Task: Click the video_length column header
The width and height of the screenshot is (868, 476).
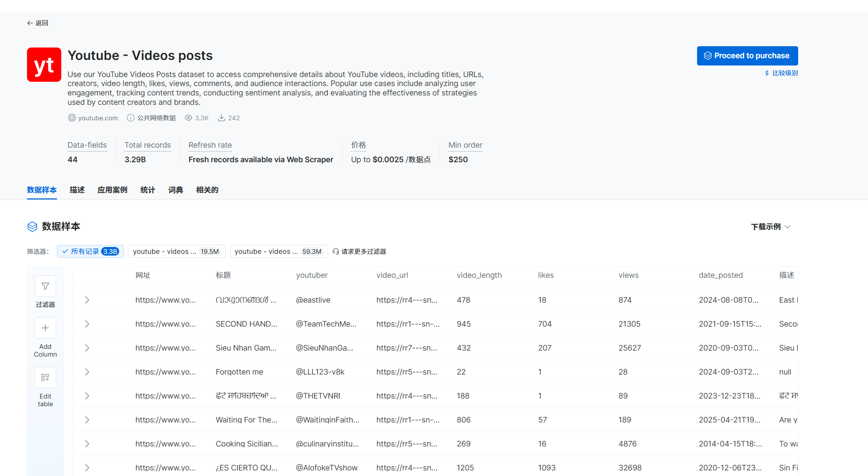Action: click(479, 275)
